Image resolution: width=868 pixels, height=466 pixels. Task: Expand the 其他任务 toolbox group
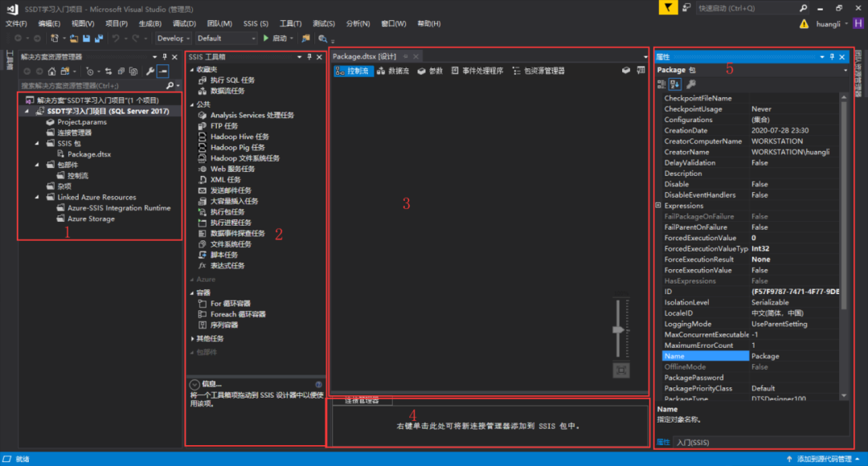(192, 339)
